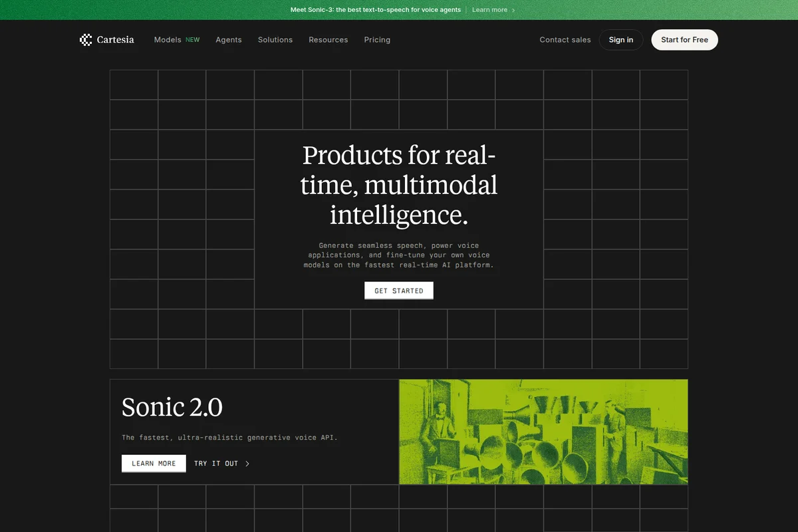Click the Meet Sonic-3 announcement banner
The height and width of the screenshot is (532, 798).
(376, 10)
